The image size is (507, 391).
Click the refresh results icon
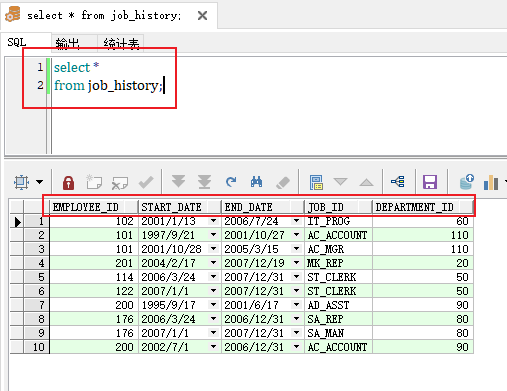pos(231,182)
